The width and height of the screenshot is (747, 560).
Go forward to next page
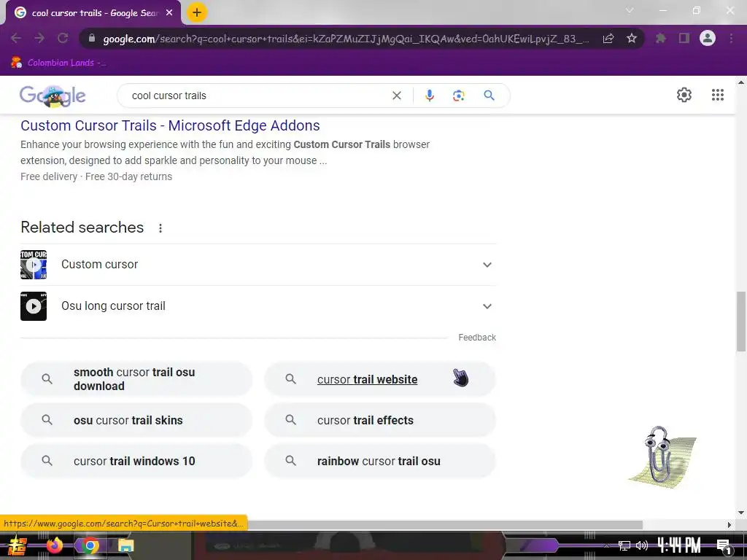click(x=39, y=38)
